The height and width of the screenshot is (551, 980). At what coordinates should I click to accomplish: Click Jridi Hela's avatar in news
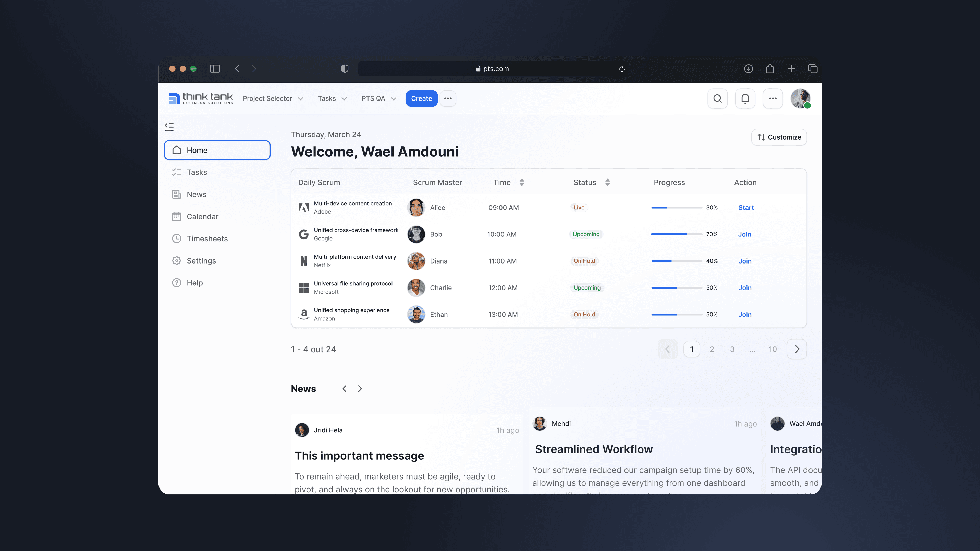[x=302, y=430]
